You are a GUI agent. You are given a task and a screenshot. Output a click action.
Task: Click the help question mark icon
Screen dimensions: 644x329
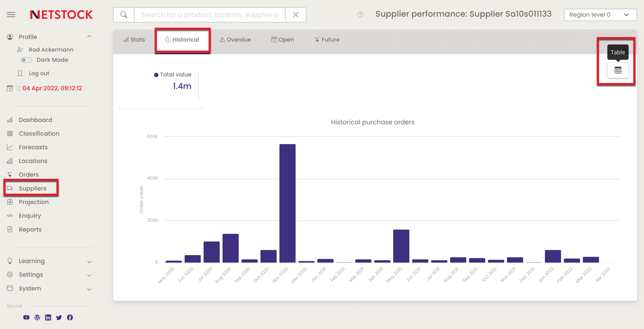click(360, 14)
